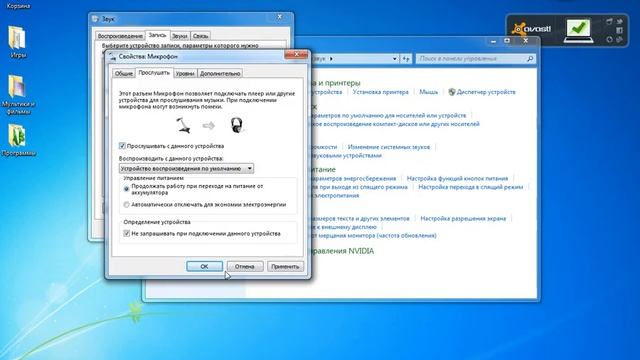
Task: Click the Control Panel address bar
Action: point(354,59)
